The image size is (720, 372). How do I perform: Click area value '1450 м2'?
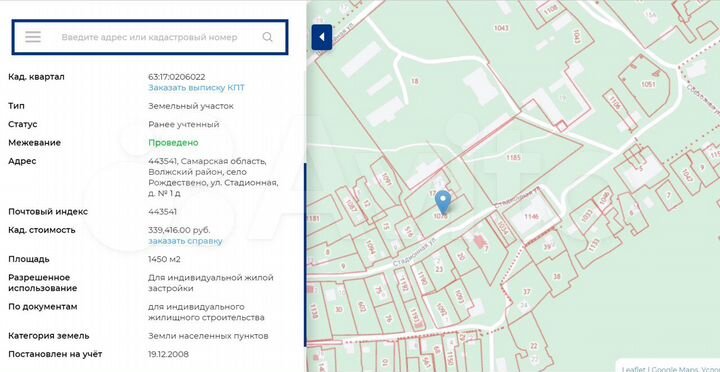pos(164,259)
